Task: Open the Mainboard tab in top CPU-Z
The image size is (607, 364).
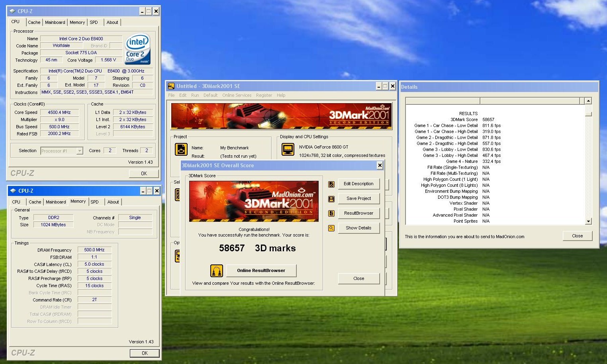Action: click(55, 23)
